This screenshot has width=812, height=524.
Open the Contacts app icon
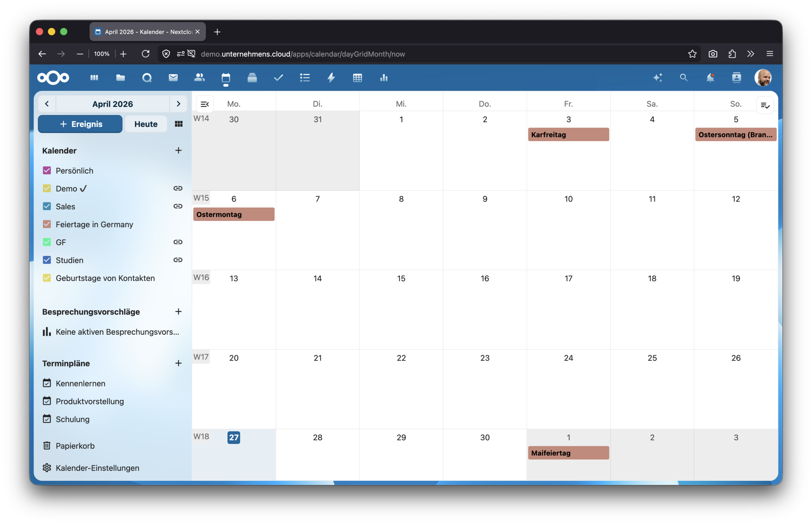(x=200, y=78)
